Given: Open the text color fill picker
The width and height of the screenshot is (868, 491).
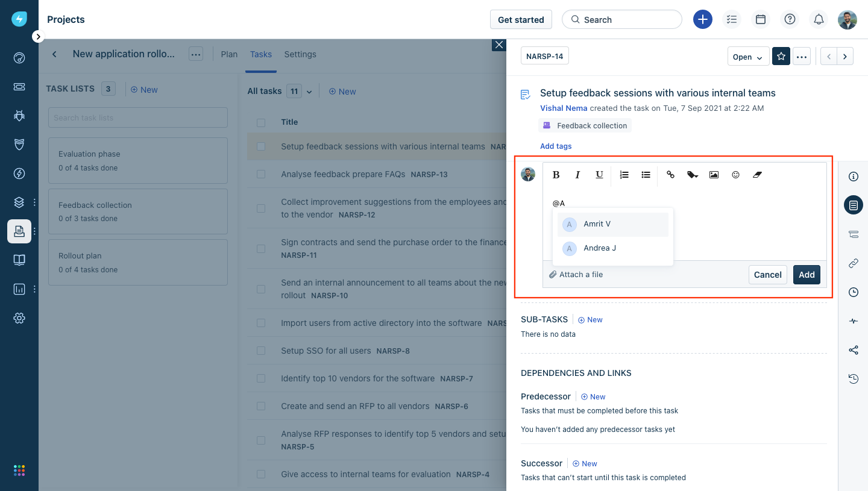Looking at the screenshot, I should point(693,175).
